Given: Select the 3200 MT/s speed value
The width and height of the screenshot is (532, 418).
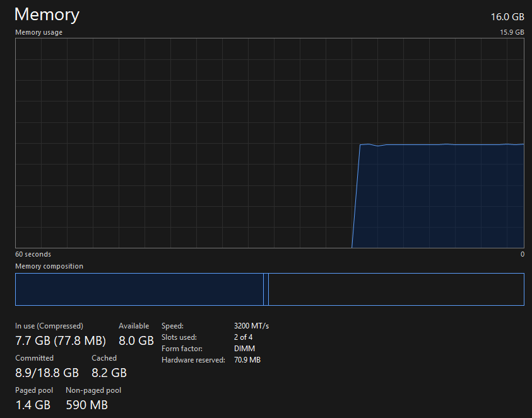Looking at the screenshot, I should click(251, 326).
